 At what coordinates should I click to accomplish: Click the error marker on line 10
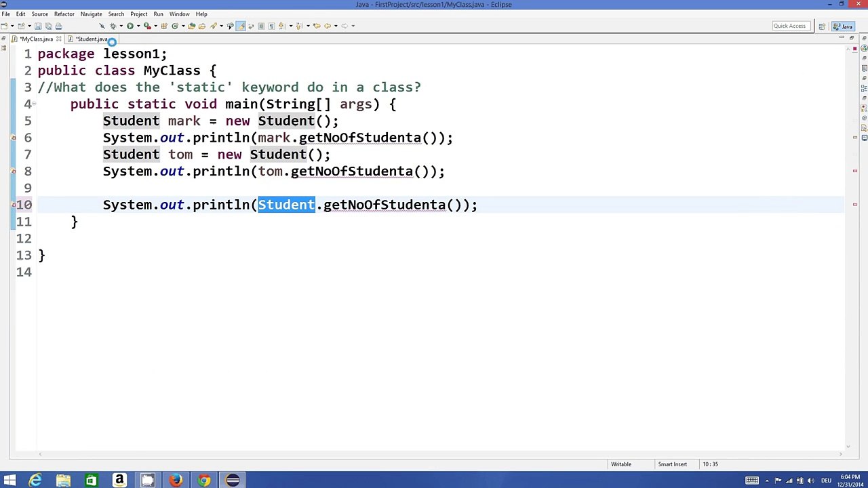coord(14,205)
